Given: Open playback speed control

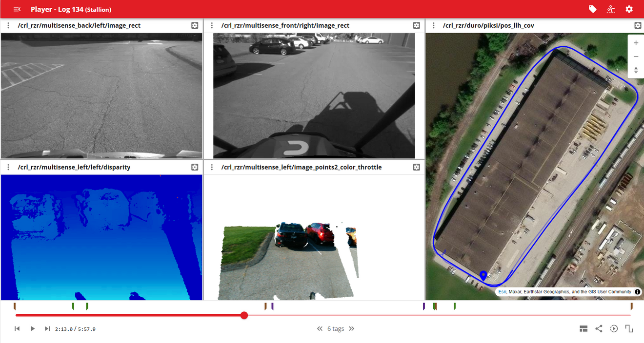Looking at the screenshot, I should [614, 329].
